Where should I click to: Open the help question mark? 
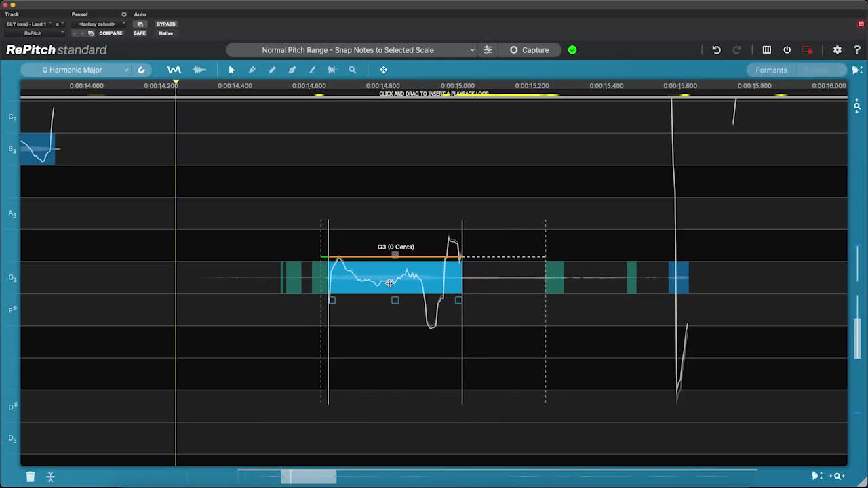tap(857, 49)
